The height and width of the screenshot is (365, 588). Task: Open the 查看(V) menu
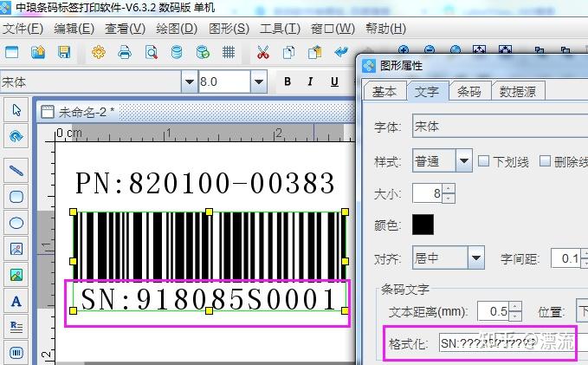(x=125, y=29)
